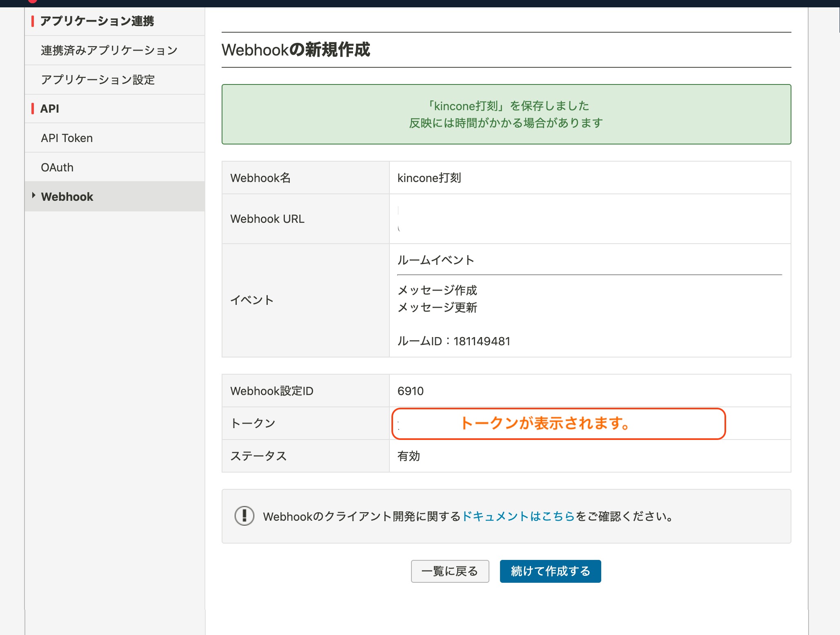The height and width of the screenshot is (635, 840).
Task: Click the イベント label cell
Action: (x=306, y=300)
